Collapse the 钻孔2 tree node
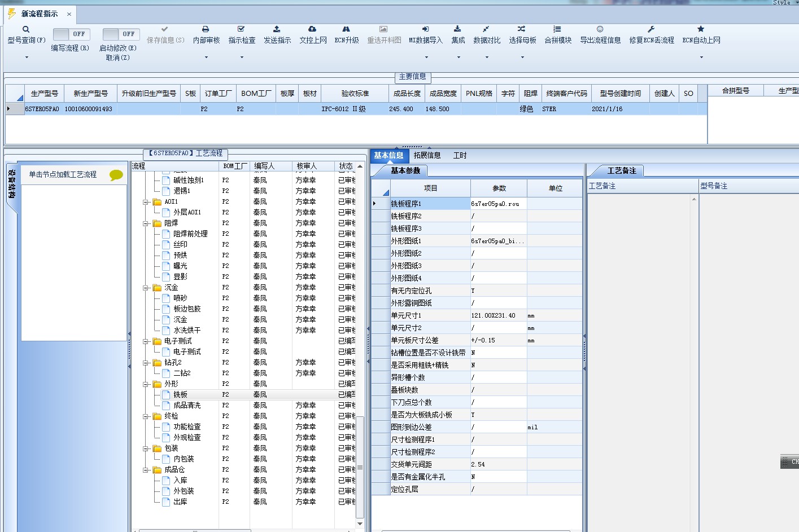The image size is (799, 532). [146, 363]
